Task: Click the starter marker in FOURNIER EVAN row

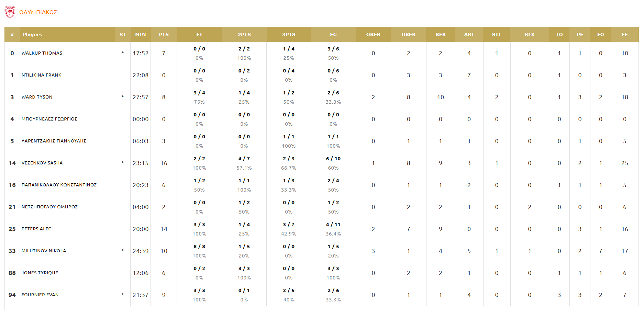Action: (123, 295)
